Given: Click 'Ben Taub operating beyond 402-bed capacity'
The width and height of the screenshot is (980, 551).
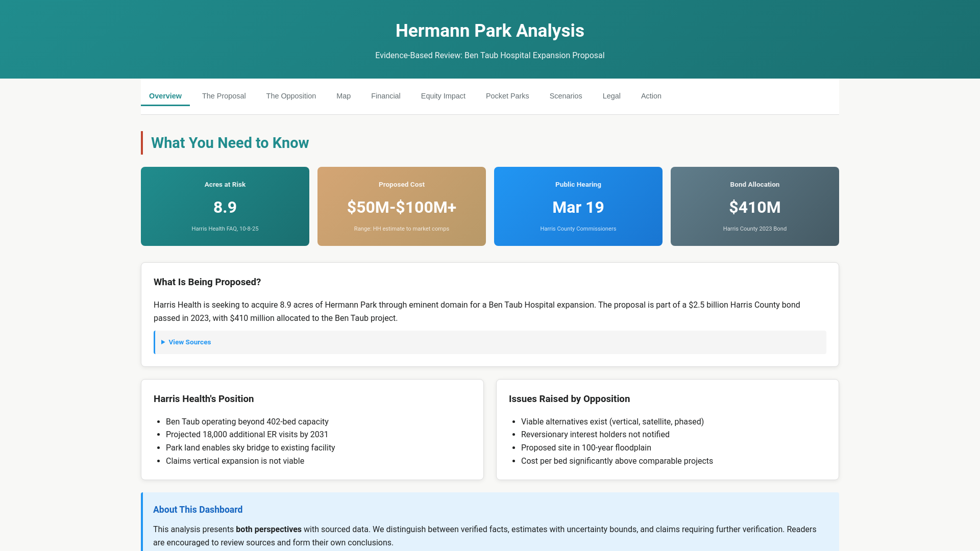Looking at the screenshot, I should coord(247,421).
